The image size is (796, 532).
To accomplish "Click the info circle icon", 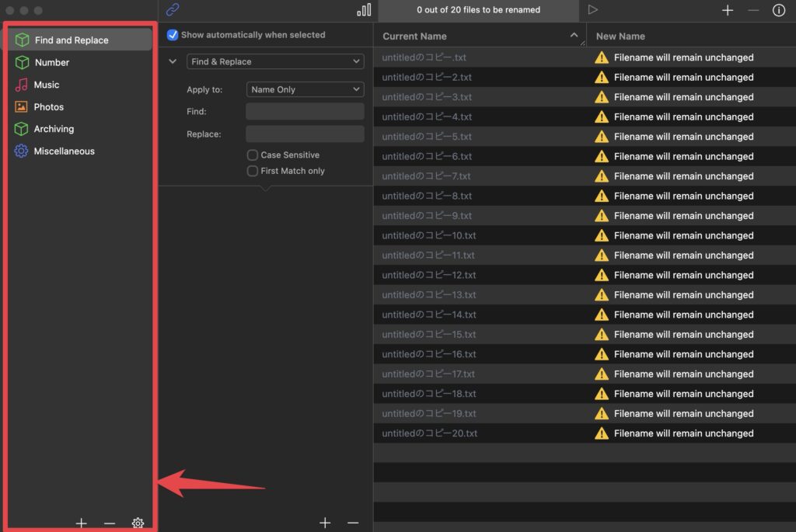I will click(778, 10).
